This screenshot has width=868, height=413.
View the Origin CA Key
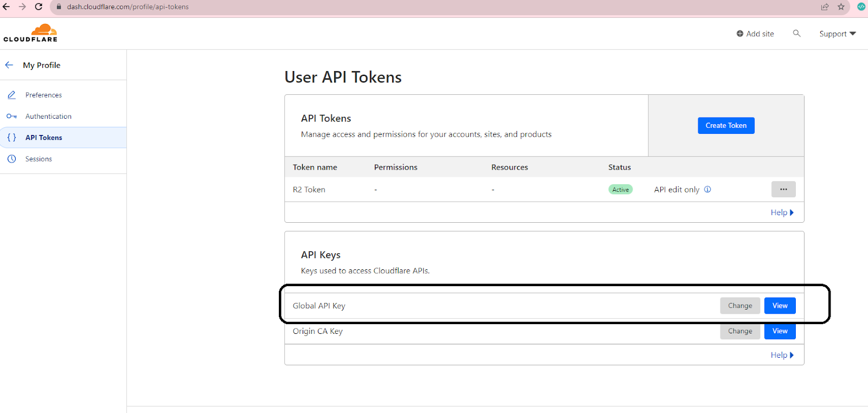click(x=780, y=331)
